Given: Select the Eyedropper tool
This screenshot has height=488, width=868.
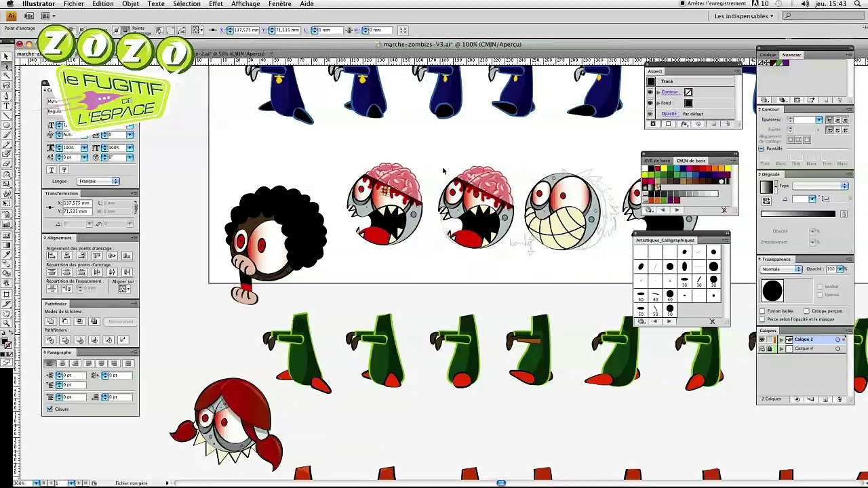Looking at the screenshot, I should (6, 254).
